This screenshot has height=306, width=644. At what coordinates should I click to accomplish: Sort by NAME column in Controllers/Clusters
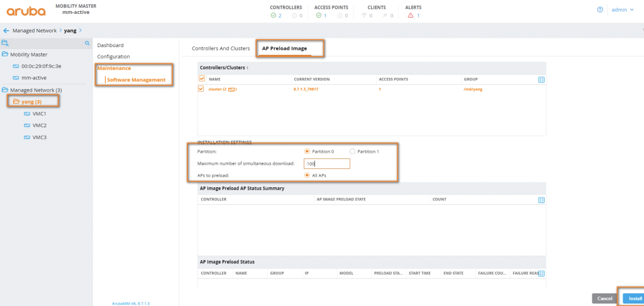click(214, 79)
